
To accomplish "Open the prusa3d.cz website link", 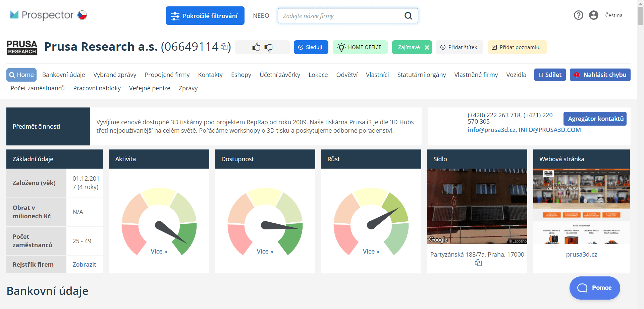I will coord(582,255).
